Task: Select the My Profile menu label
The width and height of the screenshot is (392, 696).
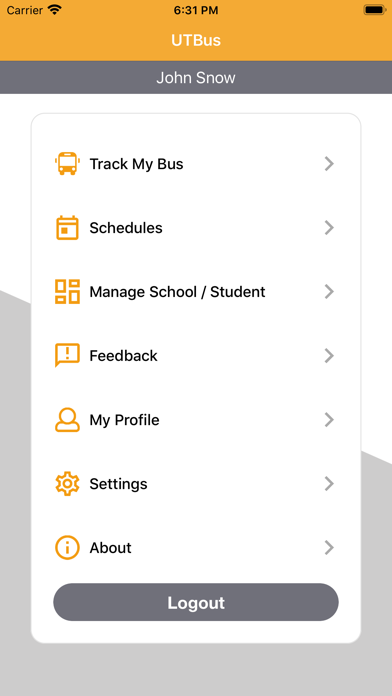Action: 124,419
